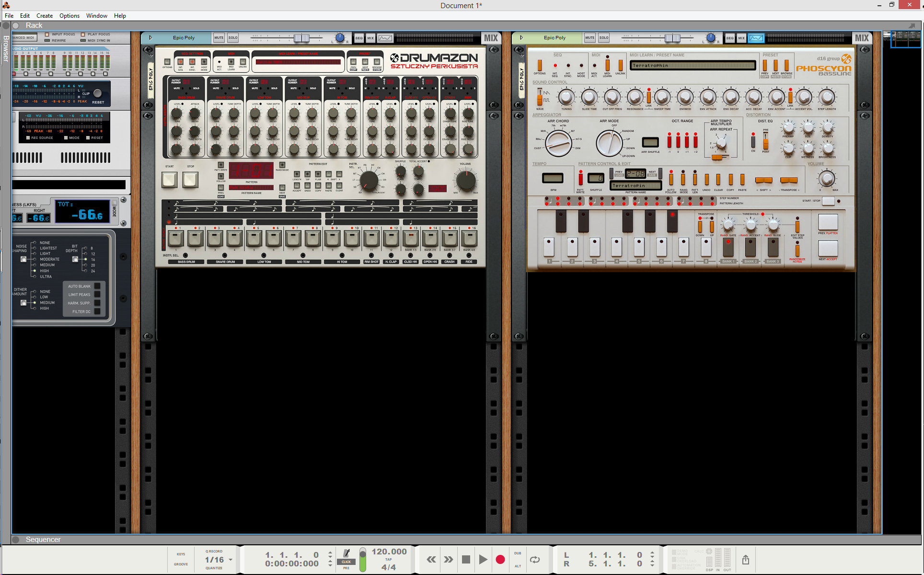Click the red Record button in transport
This screenshot has width=924, height=575.
[500, 559]
